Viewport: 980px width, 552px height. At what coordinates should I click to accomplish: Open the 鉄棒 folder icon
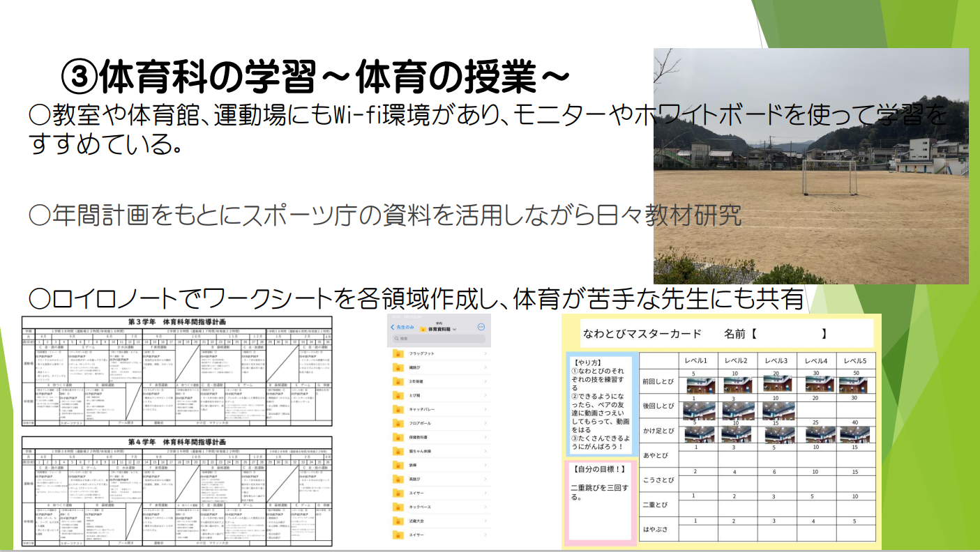398,464
